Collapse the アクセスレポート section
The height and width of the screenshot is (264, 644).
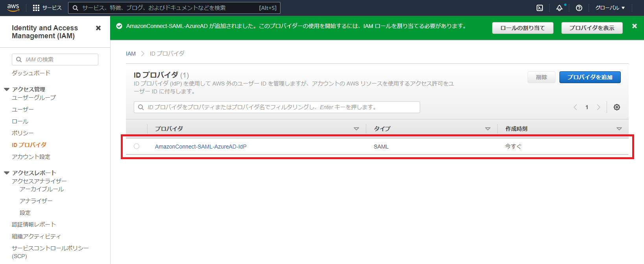click(x=7, y=173)
